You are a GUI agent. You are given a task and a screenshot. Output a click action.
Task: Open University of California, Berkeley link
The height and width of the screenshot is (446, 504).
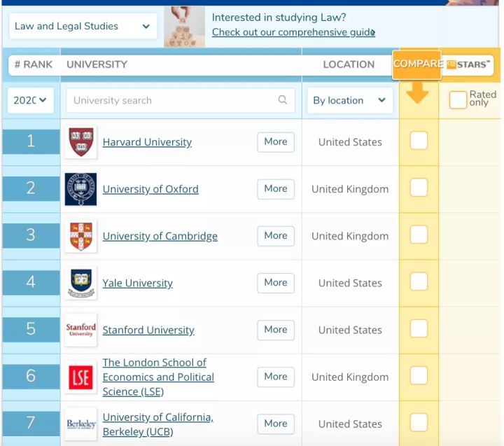[157, 424]
